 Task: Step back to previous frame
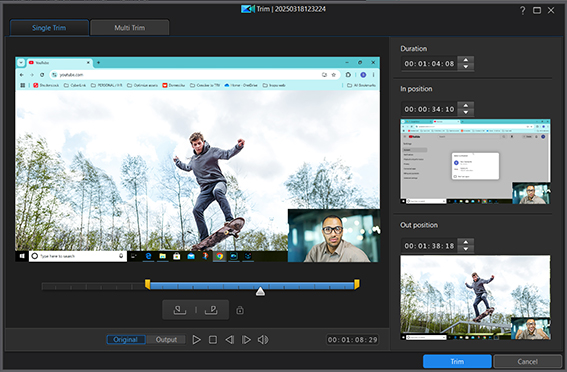pyautogui.click(x=230, y=339)
